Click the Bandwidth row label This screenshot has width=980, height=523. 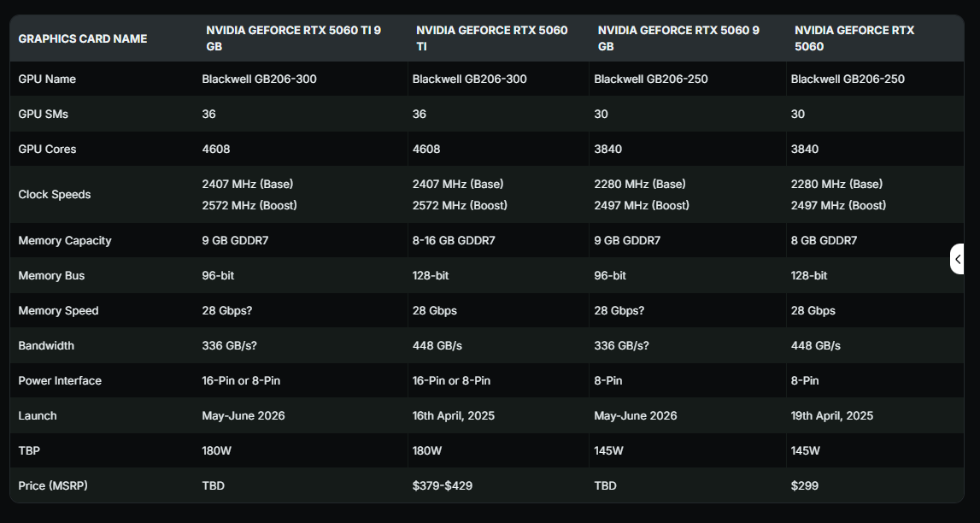pyautogui.click(x=46, y=345)
